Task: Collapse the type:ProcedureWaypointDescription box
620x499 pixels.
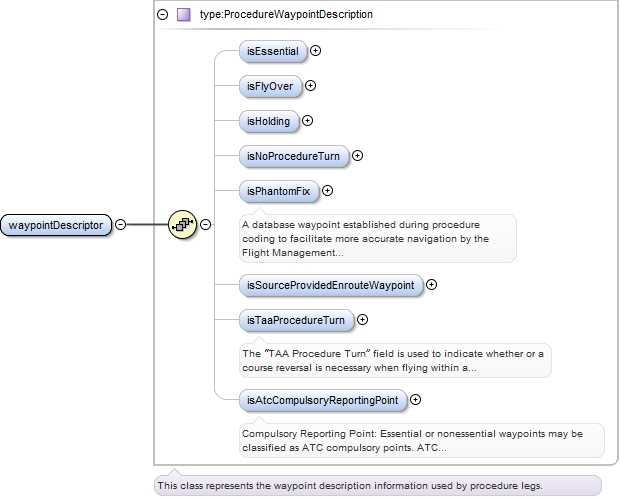Action: click(163, 15)
